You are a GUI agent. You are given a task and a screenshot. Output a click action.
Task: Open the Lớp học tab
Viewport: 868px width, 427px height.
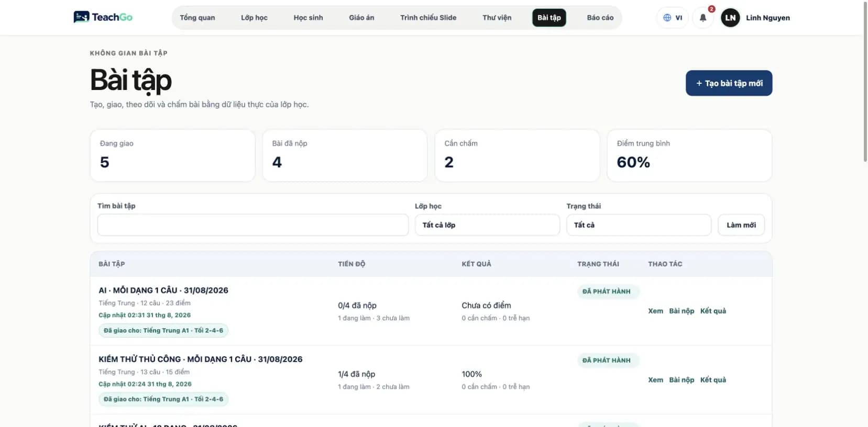click(x=254, y=18)
